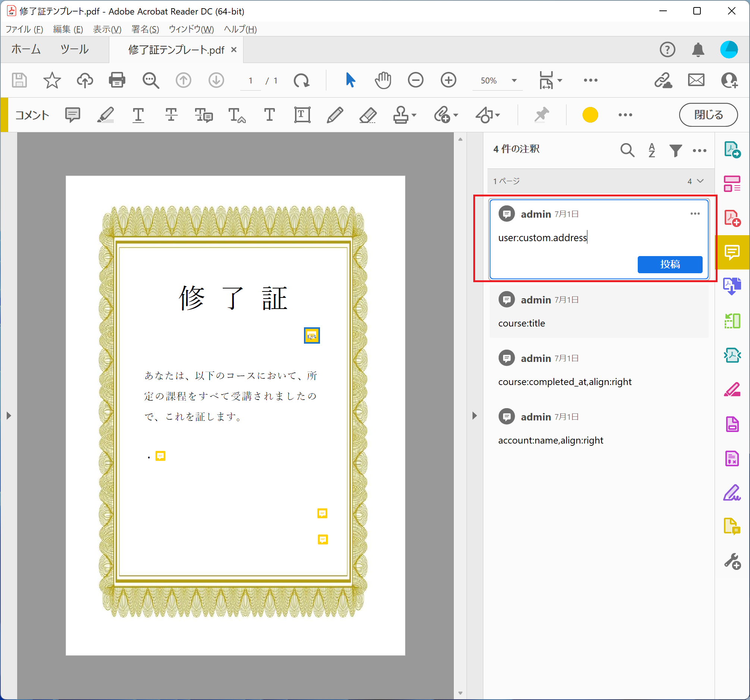Select the Replace text note tool
Image resolution: width=750 pixels, height=700 pixels.
pyautogui.click(x=204, y=115)
